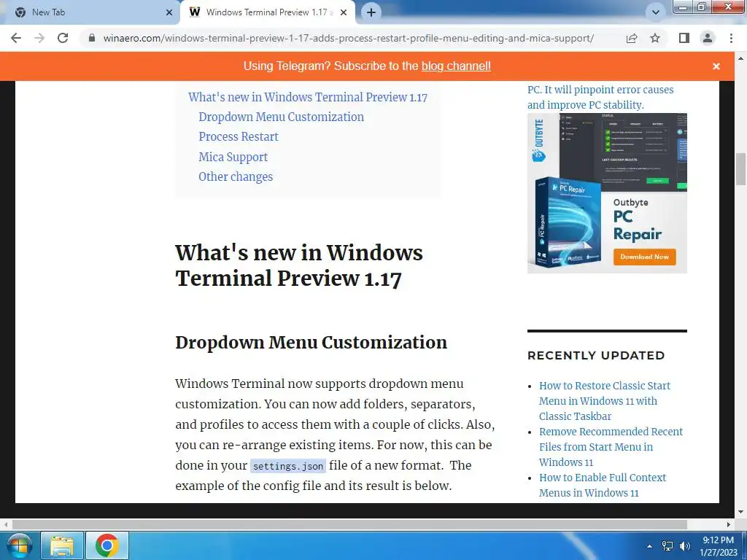This screenshot has height=560, width=747.
Task: Open "It will pinpoint error causes" sidebar link
Action: coord(600,97)
